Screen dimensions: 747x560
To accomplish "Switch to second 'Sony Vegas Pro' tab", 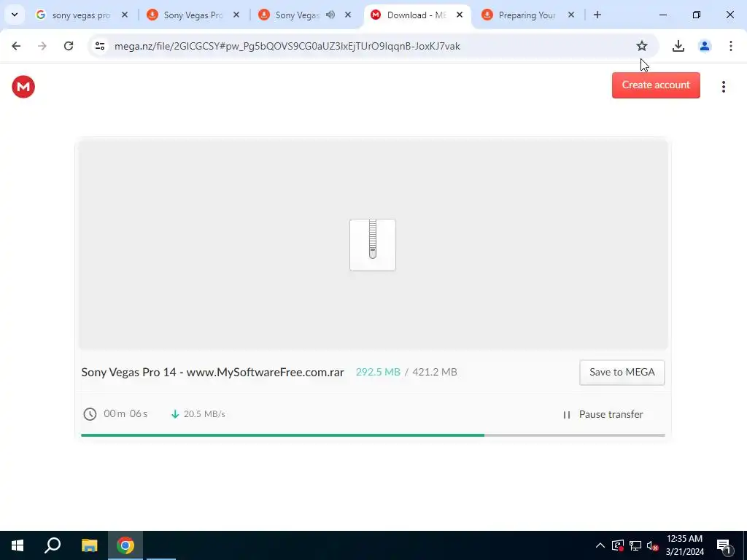I will pos(193,15).
